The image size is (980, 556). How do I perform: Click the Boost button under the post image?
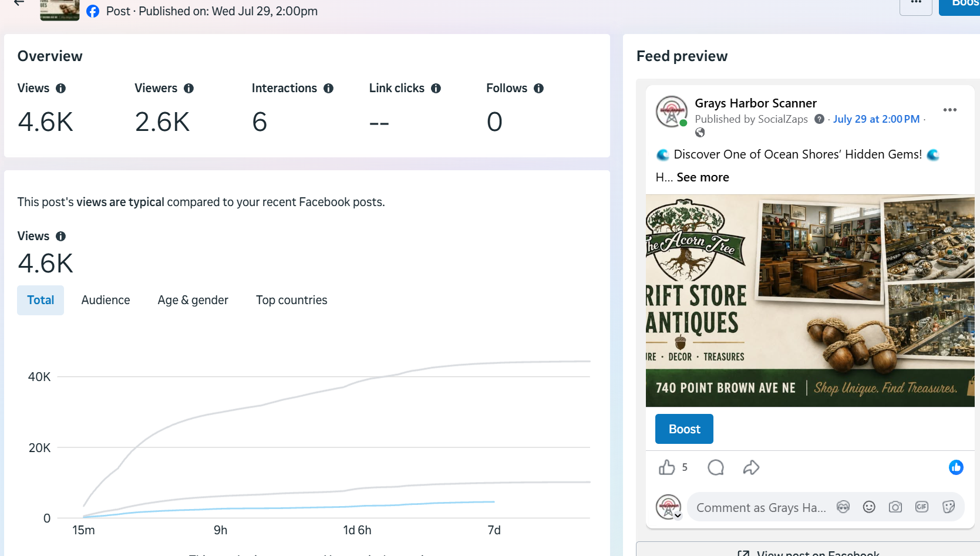684,429
